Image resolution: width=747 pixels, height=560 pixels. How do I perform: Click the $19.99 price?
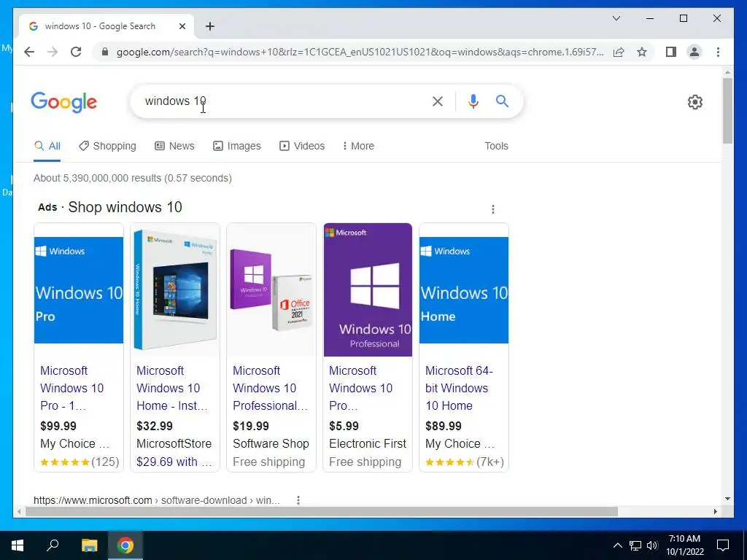[251, 426]
